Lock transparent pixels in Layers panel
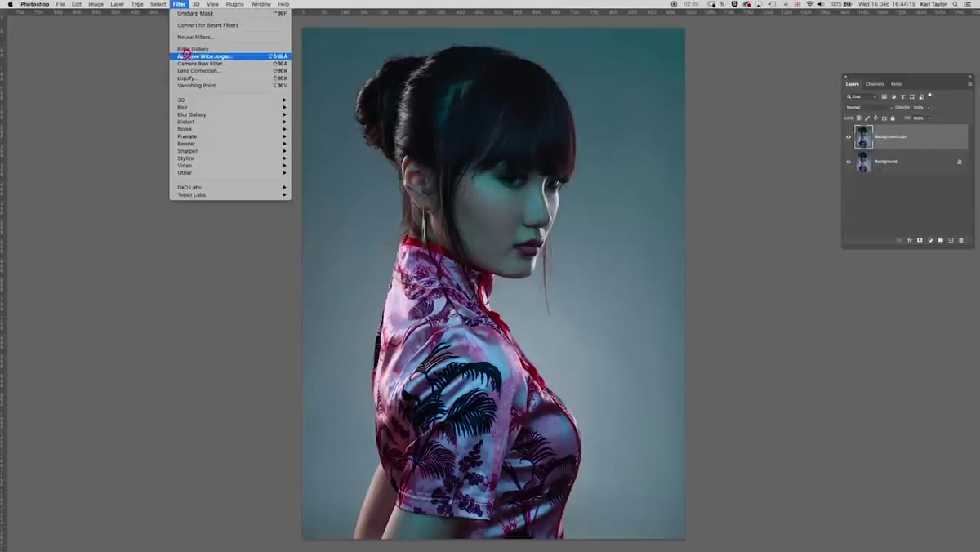This screenshot has height=552, width=980. 858,118
